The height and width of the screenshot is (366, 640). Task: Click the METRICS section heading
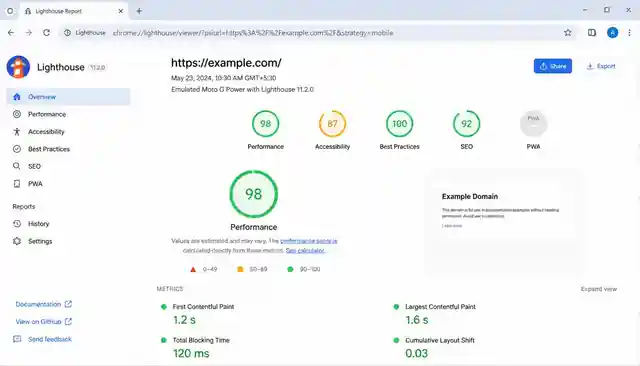[x=170, y=289]
